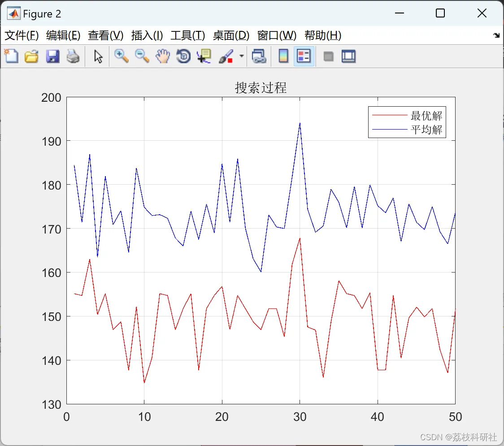
Task: Minimize the Figure 2 window
Action: (x=399, y=13)
